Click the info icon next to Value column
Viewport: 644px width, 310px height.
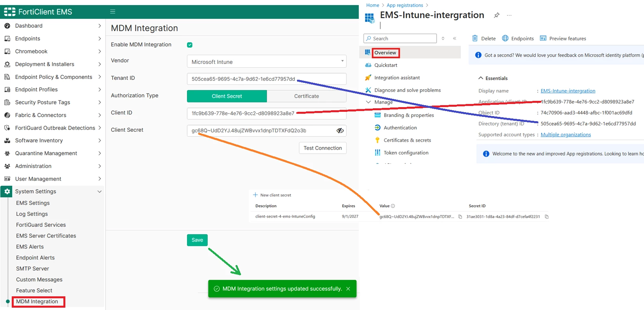(393, 206)
